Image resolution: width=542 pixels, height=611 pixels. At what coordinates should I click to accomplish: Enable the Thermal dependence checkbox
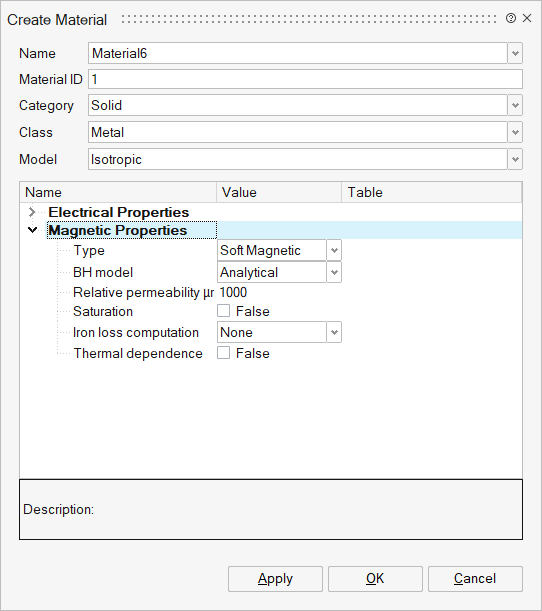(x=223, y=353)
